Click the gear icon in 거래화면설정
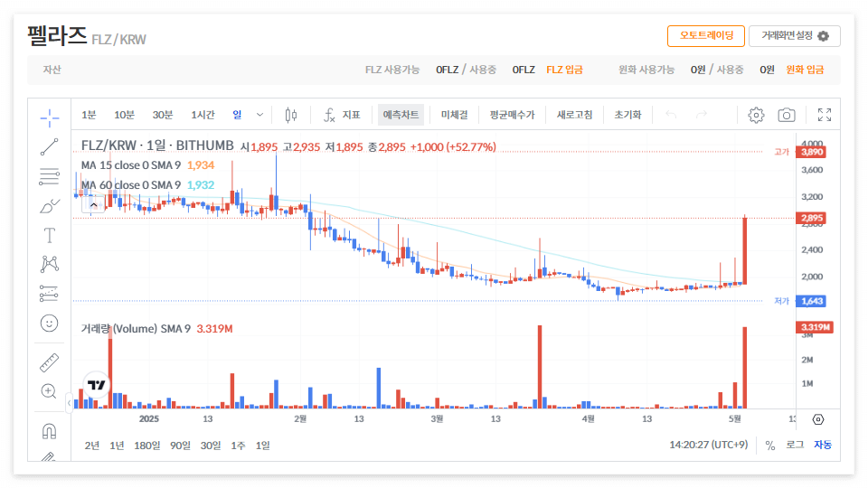868x488 pixels. tap(824, 36)
